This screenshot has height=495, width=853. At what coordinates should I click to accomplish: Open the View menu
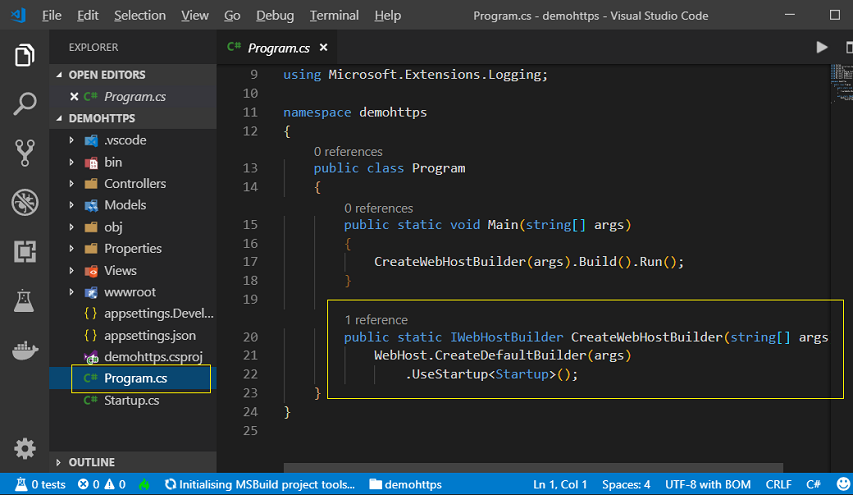point(195,15)
